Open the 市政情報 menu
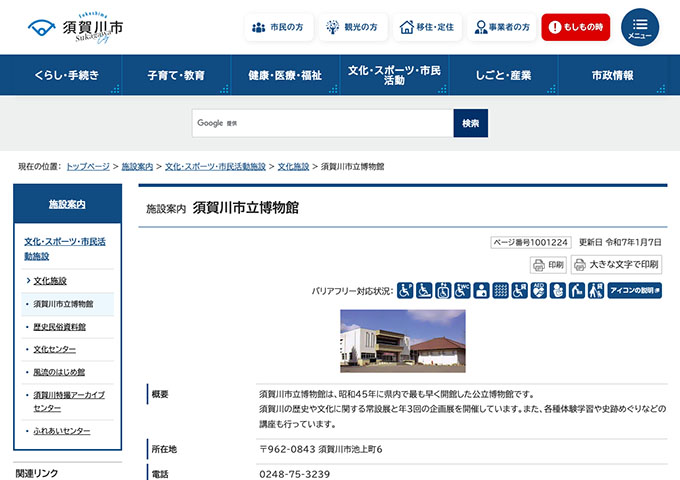This screenshot has width=680, height=480. (612, 75)
